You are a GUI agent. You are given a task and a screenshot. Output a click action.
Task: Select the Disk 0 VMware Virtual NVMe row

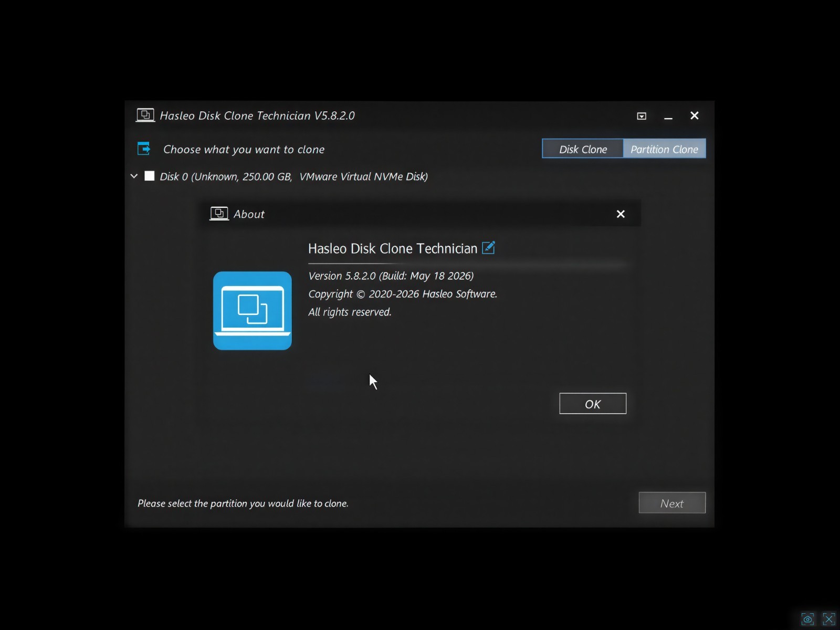[x=293, y=176]
